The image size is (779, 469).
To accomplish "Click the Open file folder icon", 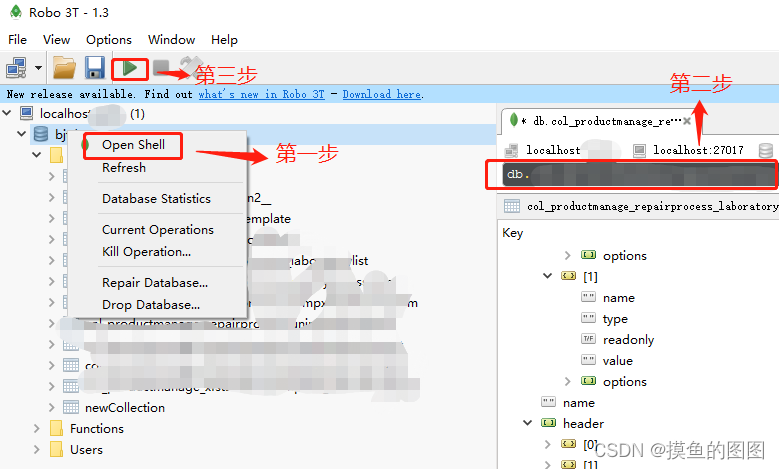I will pos(65,68).
